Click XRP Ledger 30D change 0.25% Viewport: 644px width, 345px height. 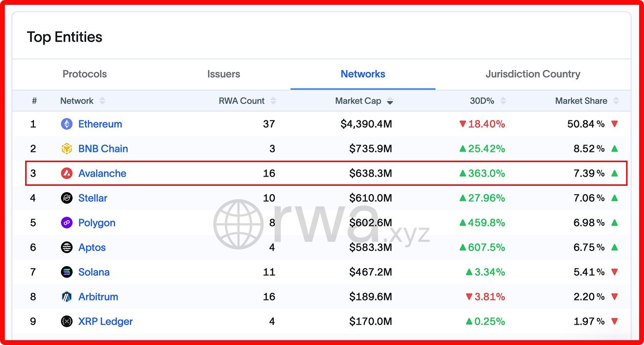coord(490,321)
